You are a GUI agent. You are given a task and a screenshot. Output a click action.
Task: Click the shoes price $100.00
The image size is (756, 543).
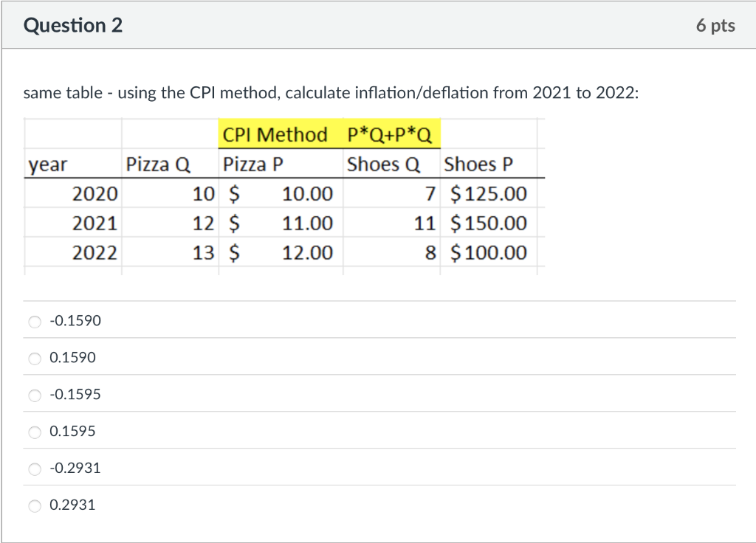(x=489, y=252)
